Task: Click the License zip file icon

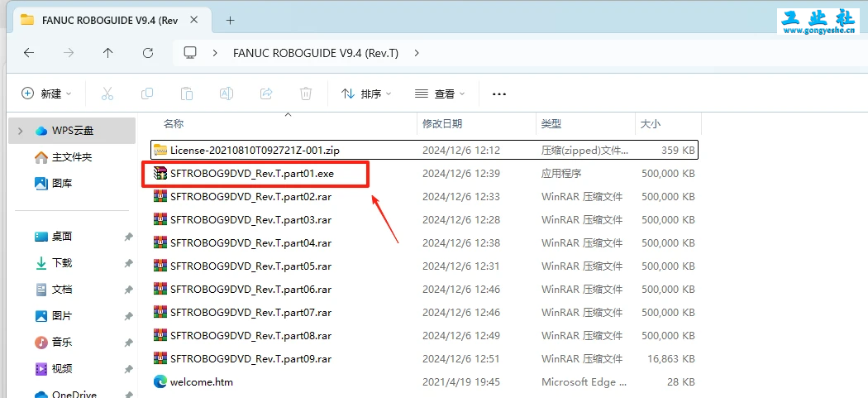Action: tap(160, 150)
